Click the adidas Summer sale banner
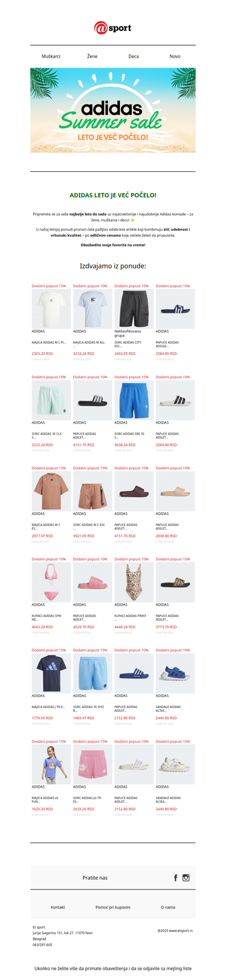The height and width of the screenshot is (980, 226). [113, 110]
